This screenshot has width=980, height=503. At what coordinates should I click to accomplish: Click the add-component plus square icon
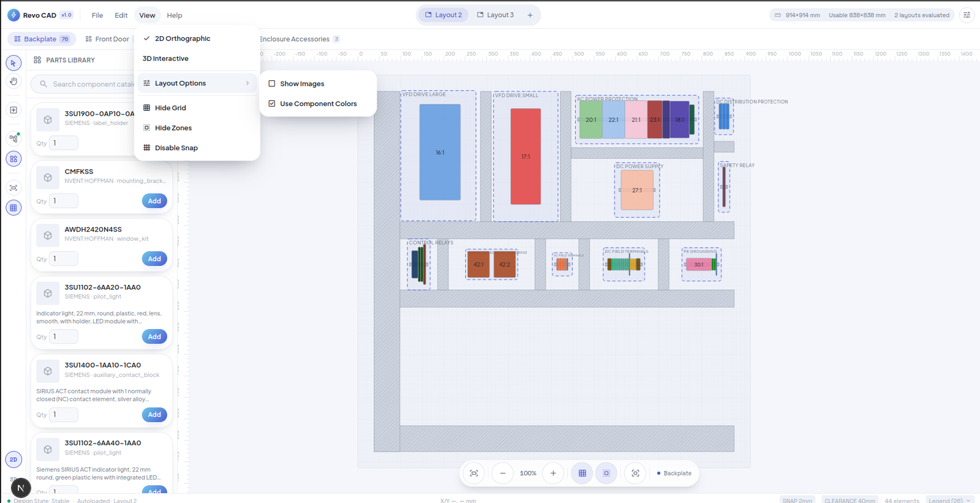tap(13, 110)
